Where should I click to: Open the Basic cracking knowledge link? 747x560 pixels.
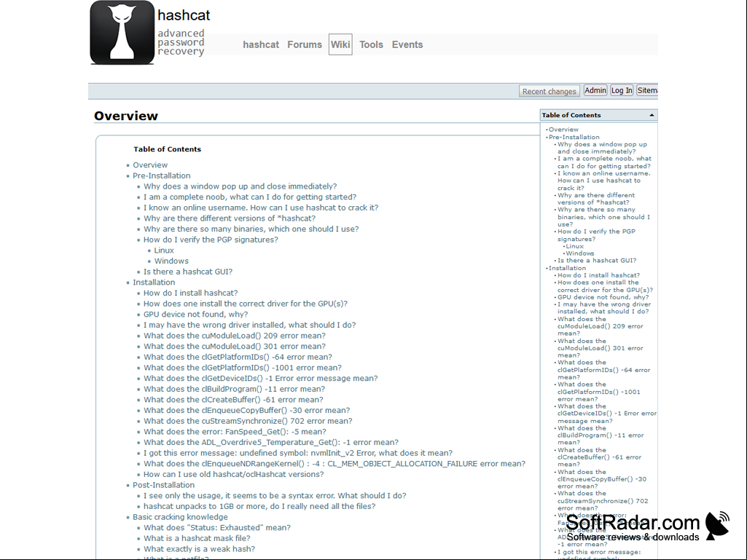pos(180,517)
